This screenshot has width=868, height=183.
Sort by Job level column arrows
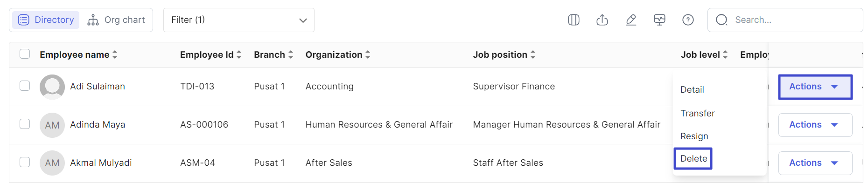pos(725,54)
